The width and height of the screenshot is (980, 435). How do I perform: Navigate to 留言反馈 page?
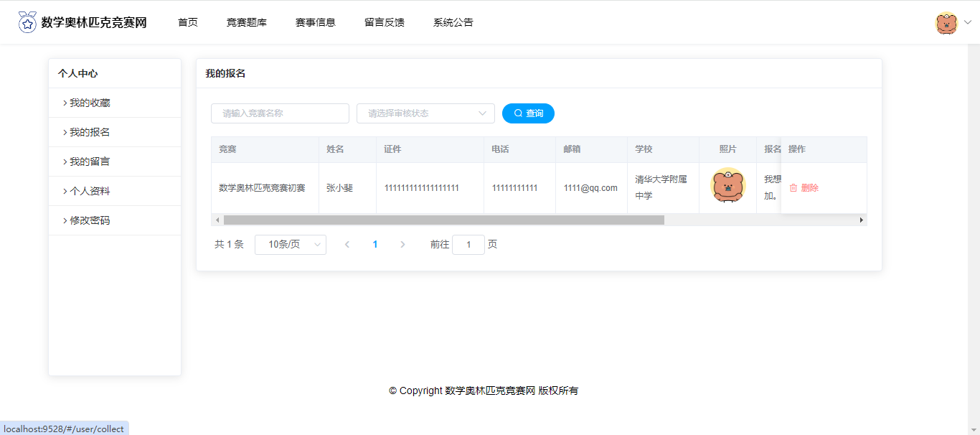[x=385, y=22]
